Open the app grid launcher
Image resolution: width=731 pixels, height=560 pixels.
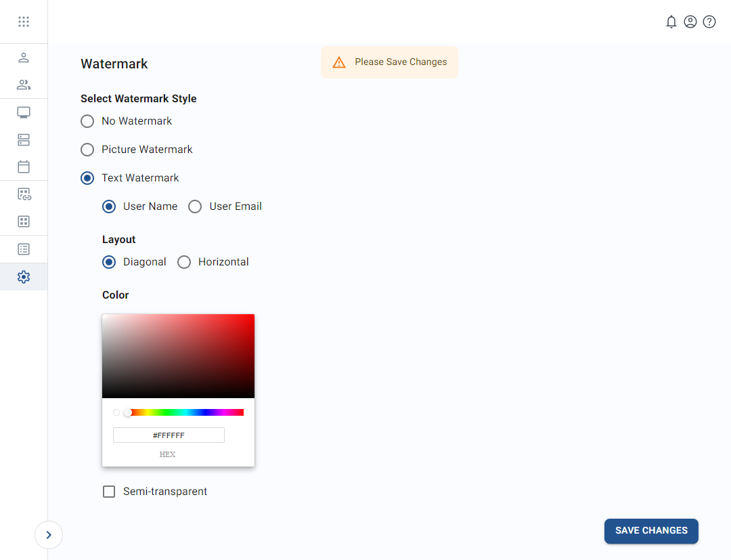pyautogui.click(x=24, y=21)
